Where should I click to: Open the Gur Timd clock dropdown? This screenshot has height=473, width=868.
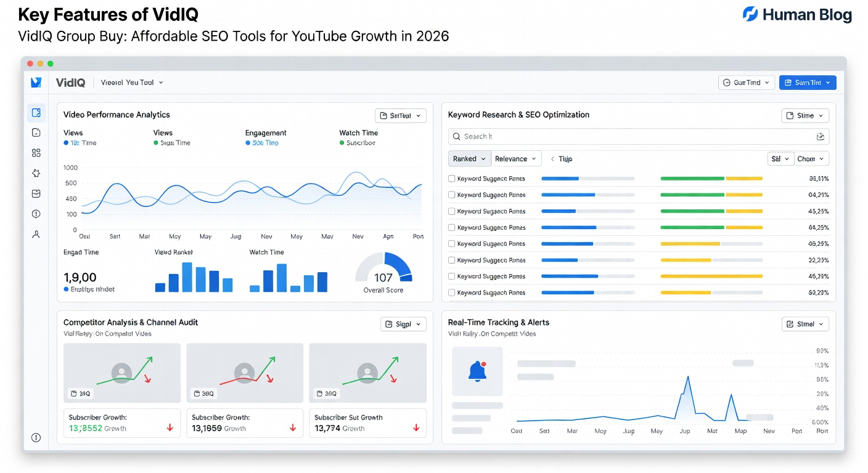(746, 83)
